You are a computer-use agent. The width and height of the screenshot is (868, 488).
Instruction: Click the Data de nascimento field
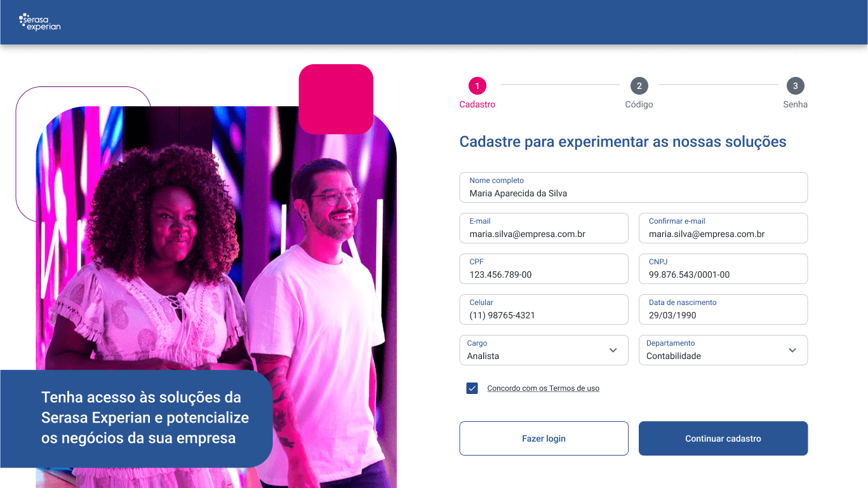tap(723, 309)
